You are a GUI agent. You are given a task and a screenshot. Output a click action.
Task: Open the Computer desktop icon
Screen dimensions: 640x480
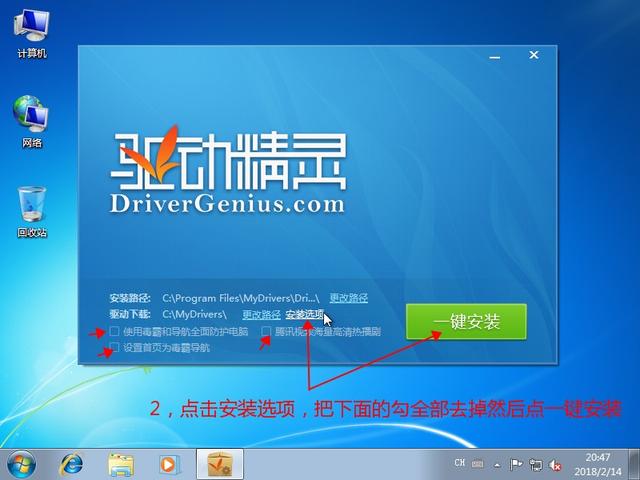pos(32,33)
